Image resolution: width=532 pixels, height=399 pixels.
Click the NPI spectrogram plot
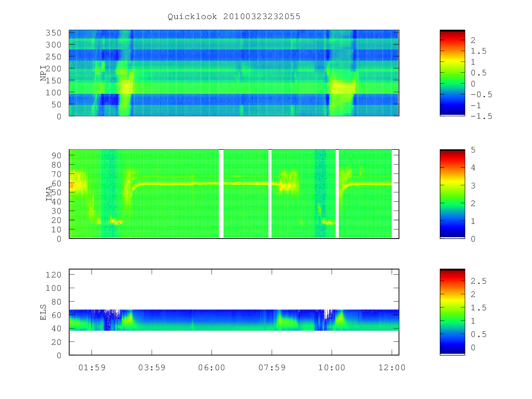tap(234, 73)
